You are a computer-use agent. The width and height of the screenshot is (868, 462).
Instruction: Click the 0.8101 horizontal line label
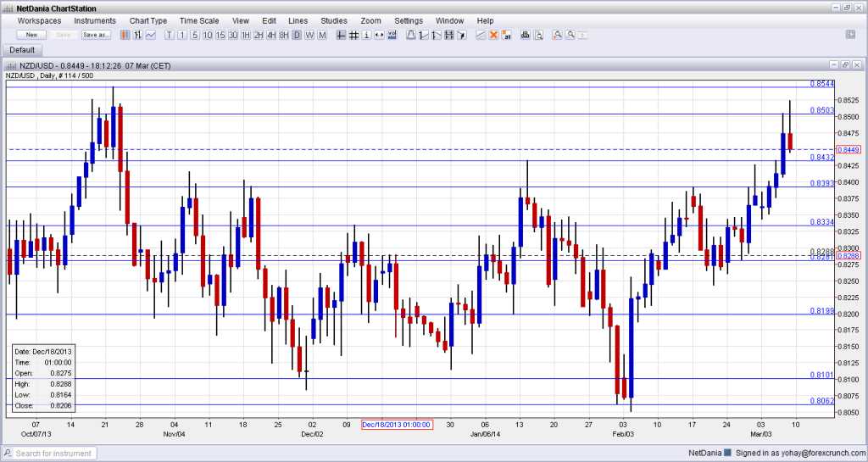click(x=822, y=375)
